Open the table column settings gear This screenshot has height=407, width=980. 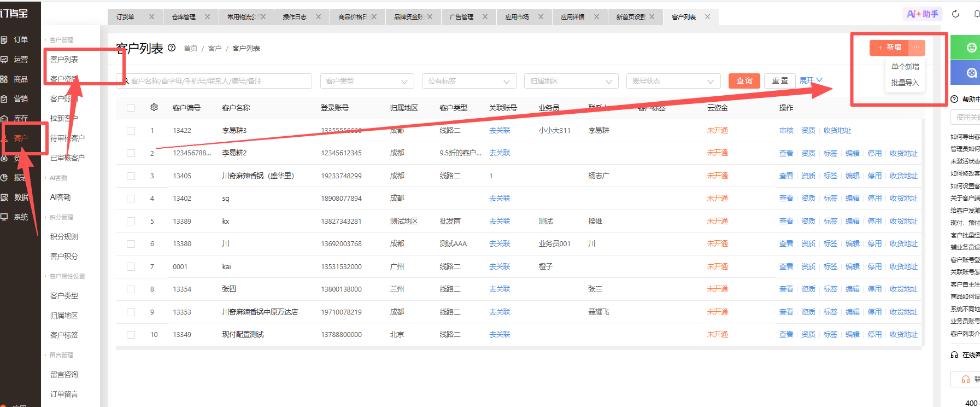[154, 108]
